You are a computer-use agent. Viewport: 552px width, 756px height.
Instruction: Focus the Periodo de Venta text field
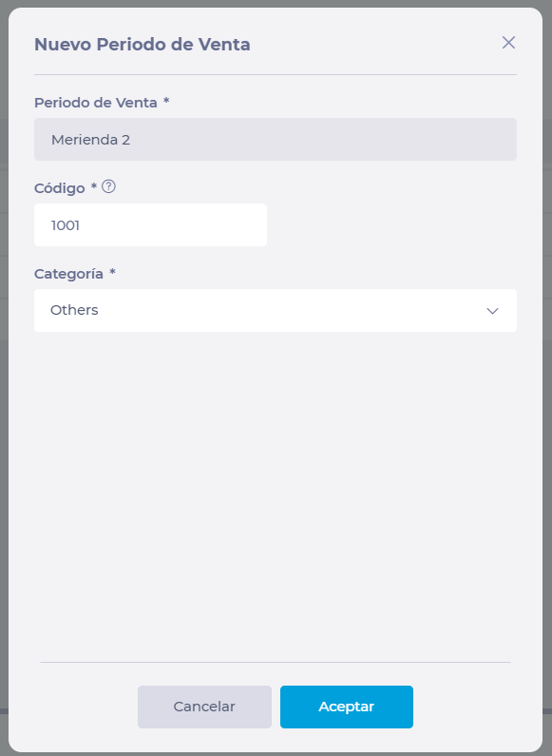coord(275,140)
